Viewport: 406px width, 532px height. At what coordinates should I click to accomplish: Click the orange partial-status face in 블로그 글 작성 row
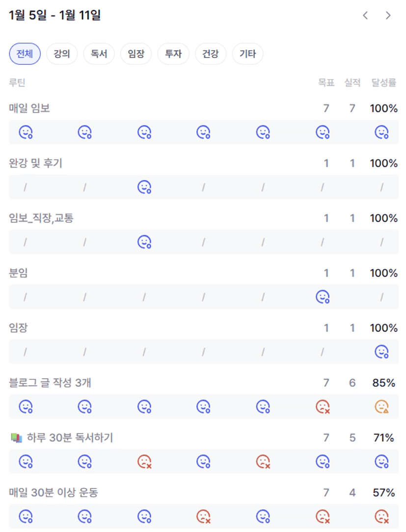click(x=381, y=407)
